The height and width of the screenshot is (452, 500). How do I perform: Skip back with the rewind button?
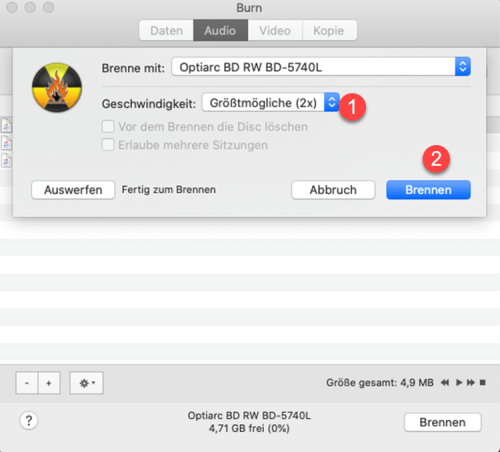click(445, 382)
